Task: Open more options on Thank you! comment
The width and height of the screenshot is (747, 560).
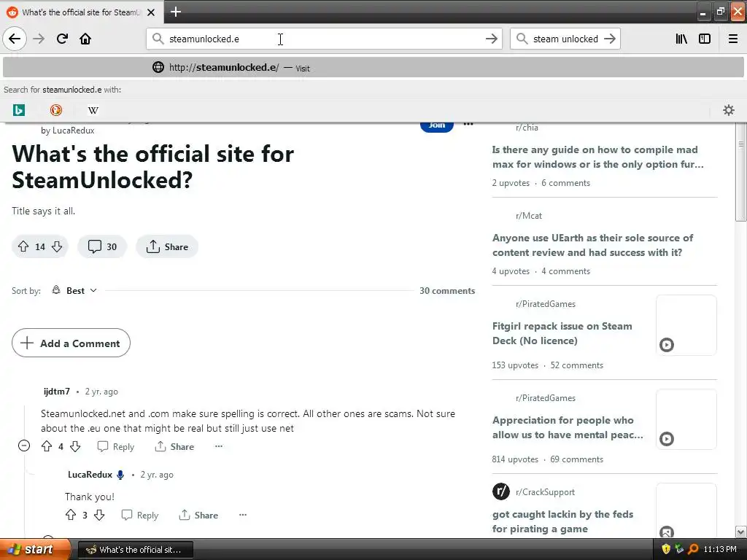Action: [243, 515]
